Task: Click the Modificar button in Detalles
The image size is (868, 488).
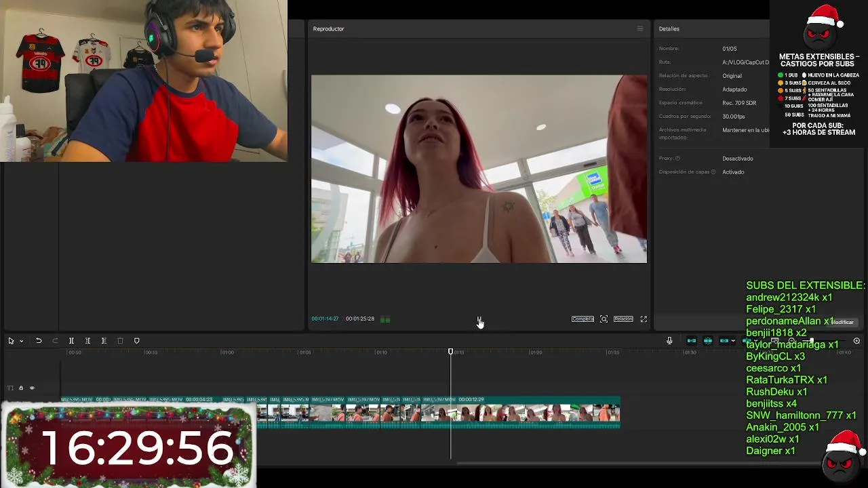Action: pos(843,323)
